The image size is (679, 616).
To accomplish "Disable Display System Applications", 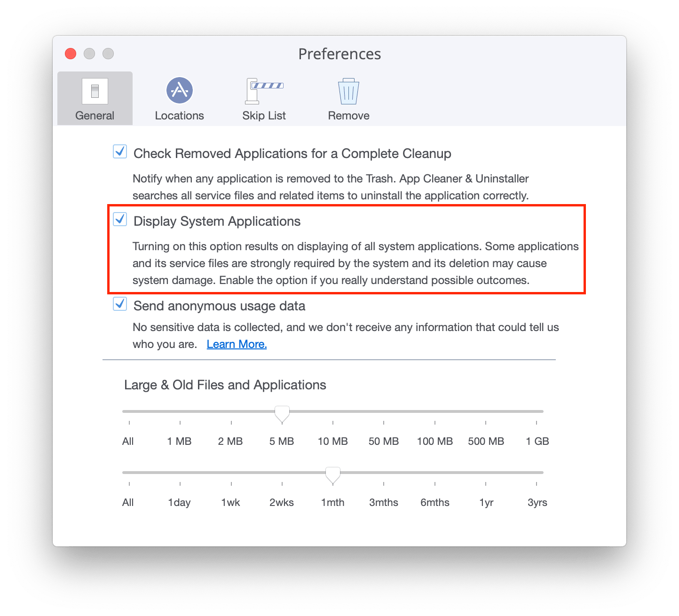I will (x=120, y=219).
